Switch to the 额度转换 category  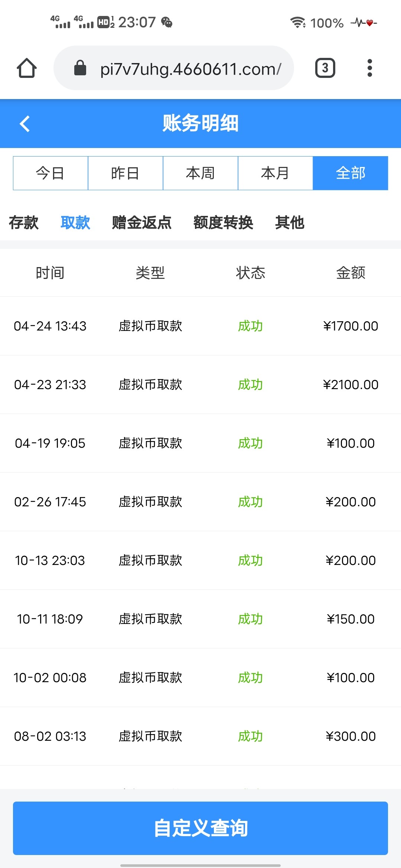coord(223,223)
